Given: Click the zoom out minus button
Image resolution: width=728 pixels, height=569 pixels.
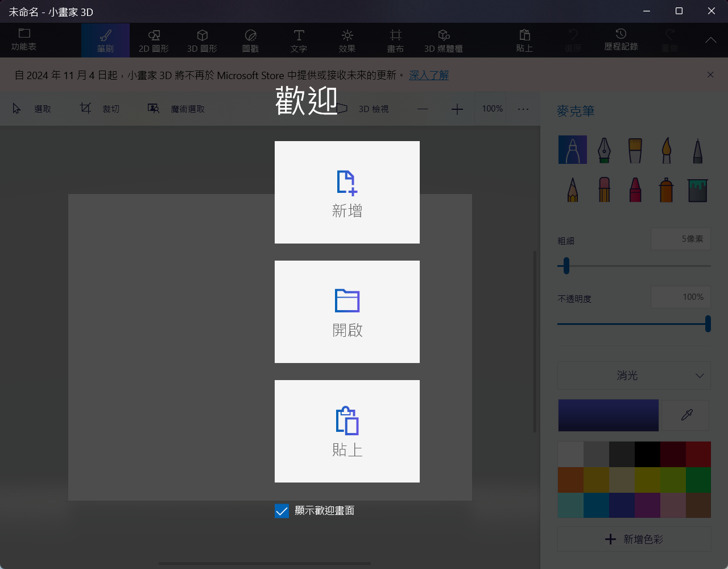Looking at the screenshot, I should tap(423, 109).
